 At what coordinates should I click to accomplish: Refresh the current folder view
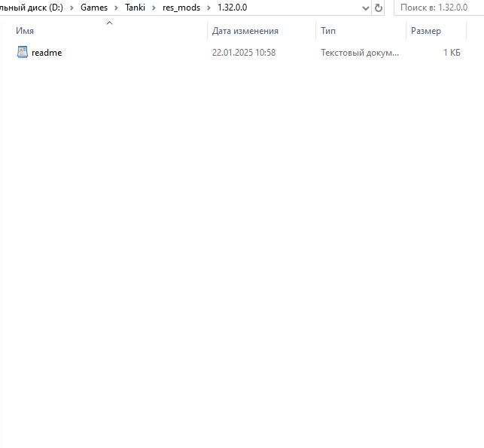(x=378, y=8)
